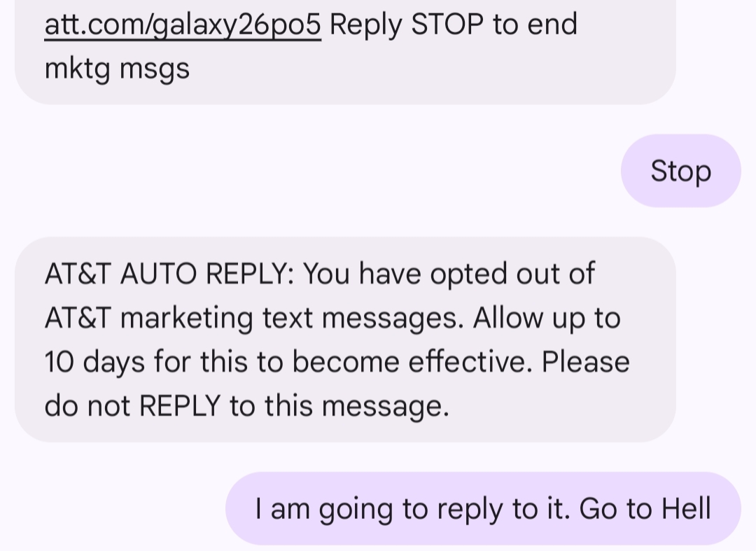Tap the word "STOP" in the first message

(447, 25)
